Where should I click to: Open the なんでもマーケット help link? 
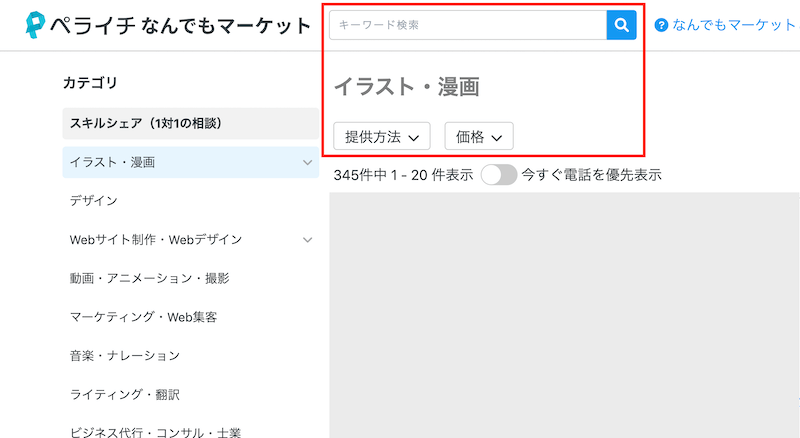pyautogui.click(x=734, y=25)
